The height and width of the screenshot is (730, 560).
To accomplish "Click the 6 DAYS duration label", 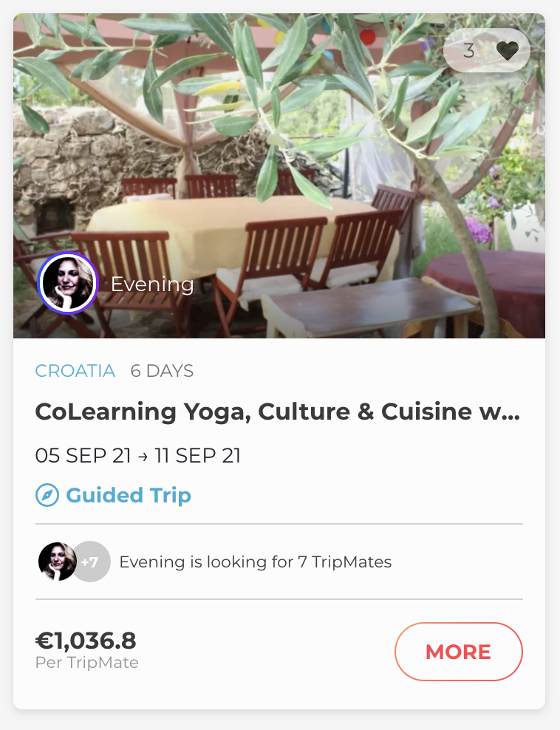I will click(162, 371).
